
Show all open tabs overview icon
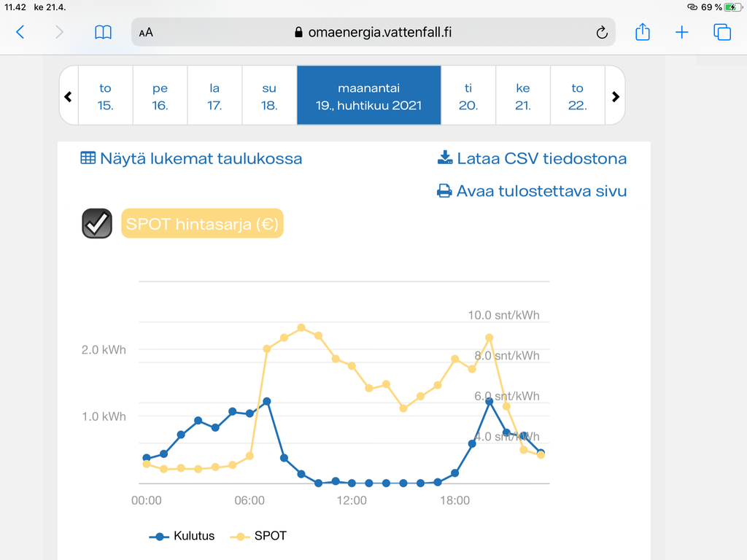[722, 32]
